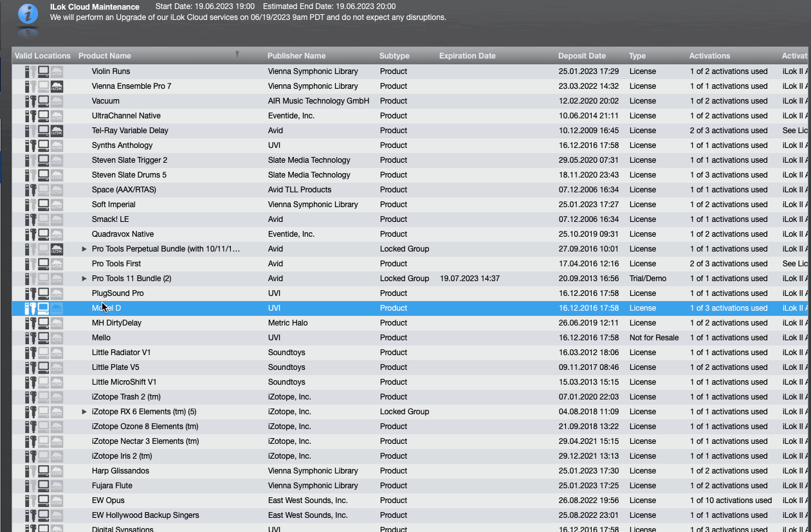Screen dimensions: 811x532
Task: Click the computer icon for EW Hollywood Backup Singers
Action: click(x=44, y=515)
